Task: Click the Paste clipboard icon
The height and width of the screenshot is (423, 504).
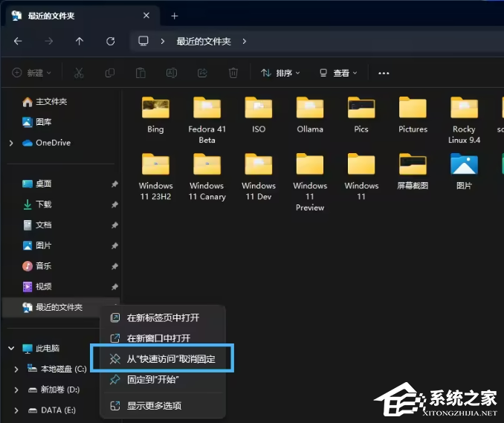Action: (140, 73)
